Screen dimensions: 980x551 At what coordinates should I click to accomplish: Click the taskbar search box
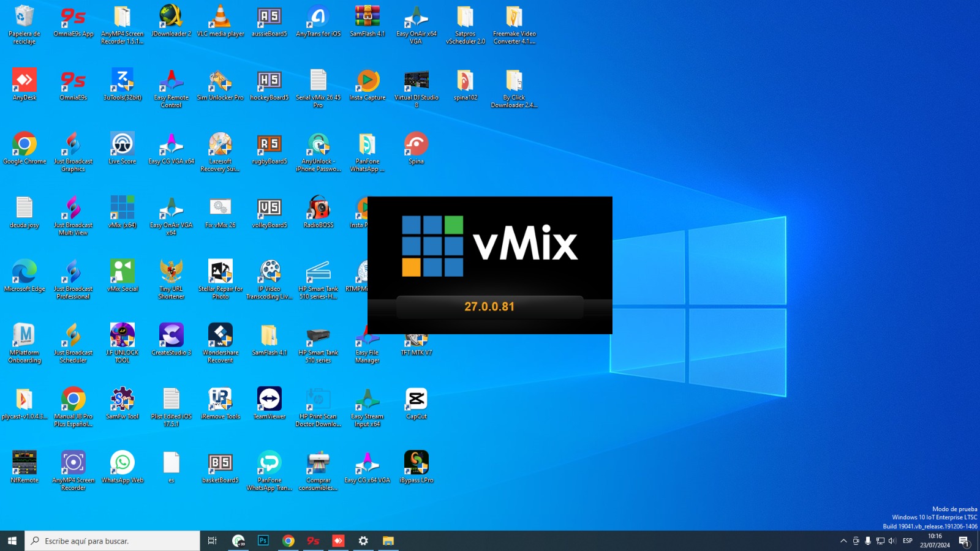coord(112,541)
